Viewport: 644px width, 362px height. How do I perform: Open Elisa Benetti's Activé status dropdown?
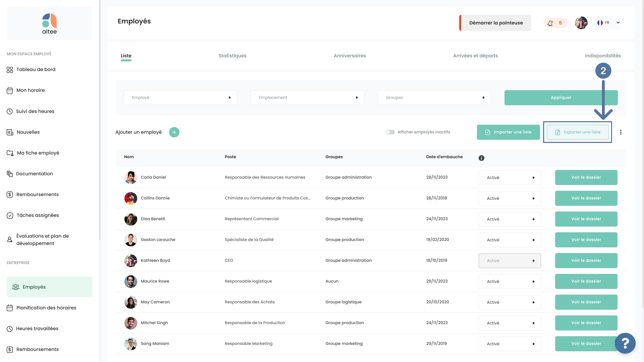tap(510, 219)
